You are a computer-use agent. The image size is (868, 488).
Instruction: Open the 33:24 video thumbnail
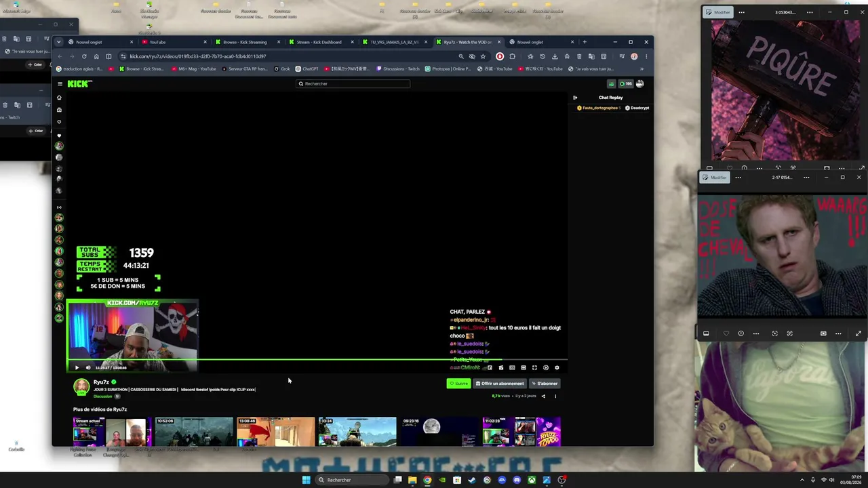point(357,432)
